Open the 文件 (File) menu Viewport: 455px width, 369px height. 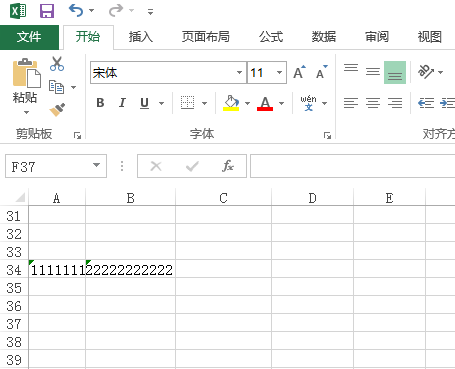click(29, 37)
